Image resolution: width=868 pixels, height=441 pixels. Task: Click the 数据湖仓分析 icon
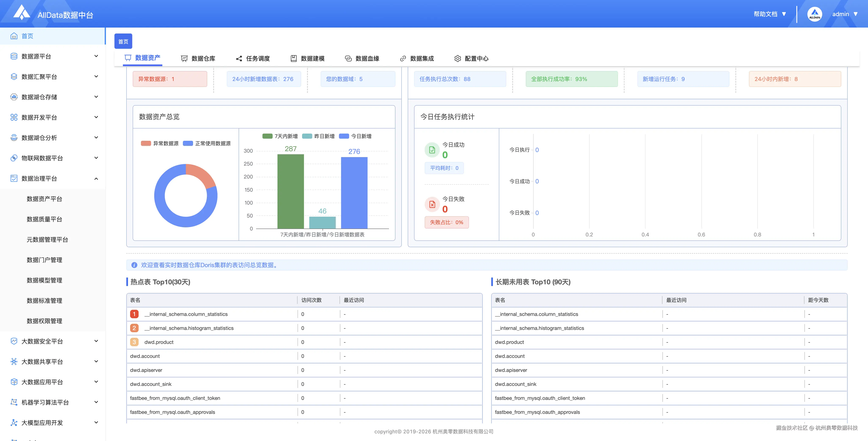(x=14, y=138)
